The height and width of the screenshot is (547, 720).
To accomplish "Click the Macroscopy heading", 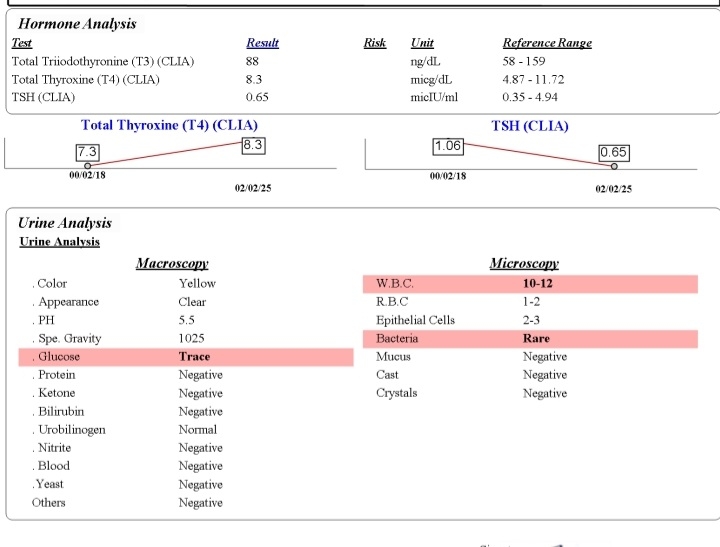I will pyautogui.click(x=172, y=263).
